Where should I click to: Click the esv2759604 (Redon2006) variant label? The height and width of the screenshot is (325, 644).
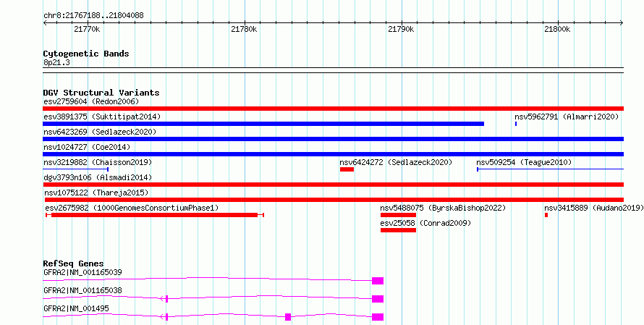point(91,101)
